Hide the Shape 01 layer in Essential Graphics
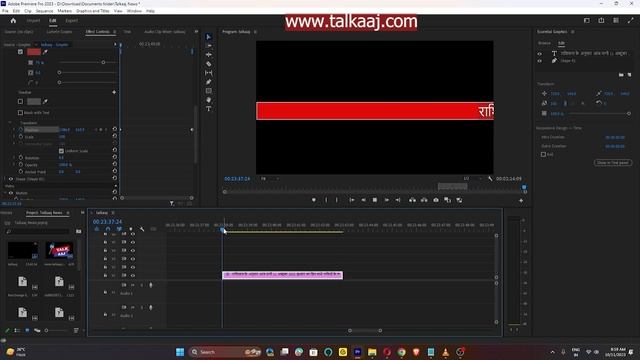 click(x=540, y=61)
